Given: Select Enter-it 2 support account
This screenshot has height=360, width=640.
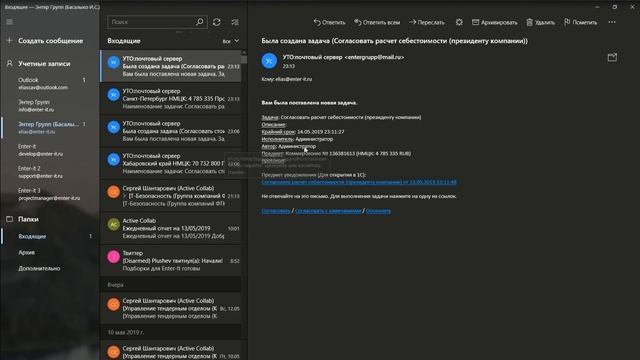Looking at the screenshot, I should [51, 172].
